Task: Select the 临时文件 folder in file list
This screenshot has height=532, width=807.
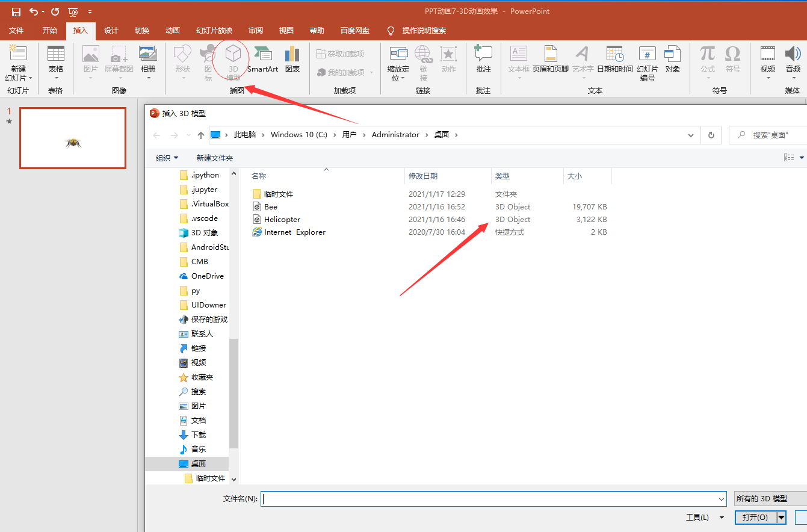Action: tap(279, 194)
